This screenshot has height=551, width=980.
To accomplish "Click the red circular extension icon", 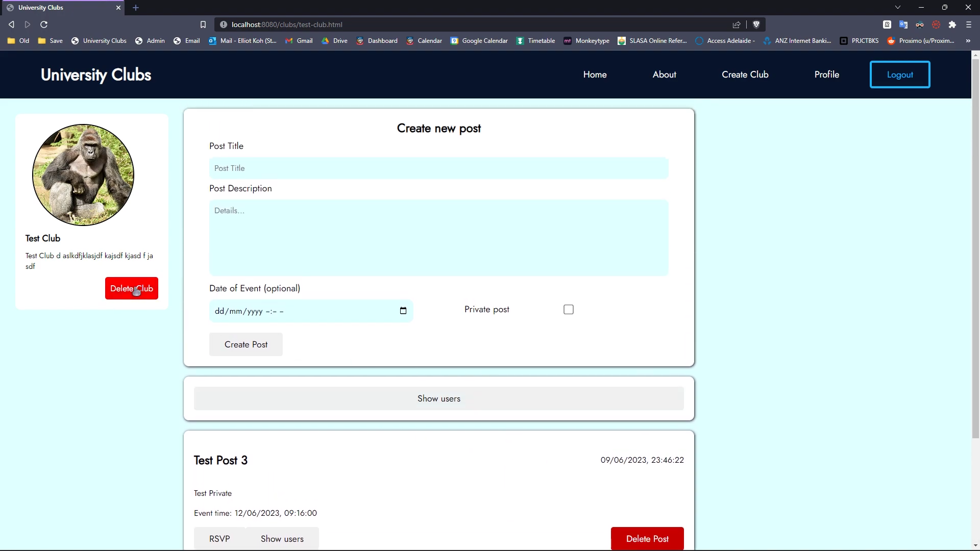I will (936, 24).
